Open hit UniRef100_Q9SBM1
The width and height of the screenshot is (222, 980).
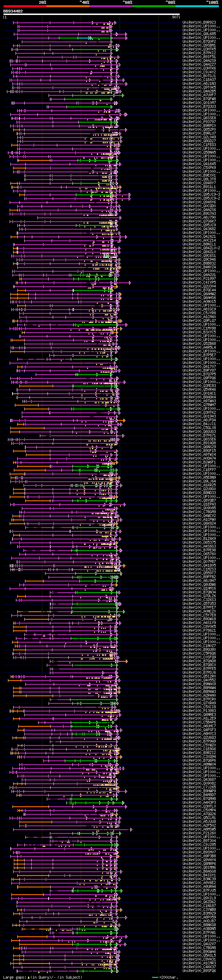tap(199, 45)
